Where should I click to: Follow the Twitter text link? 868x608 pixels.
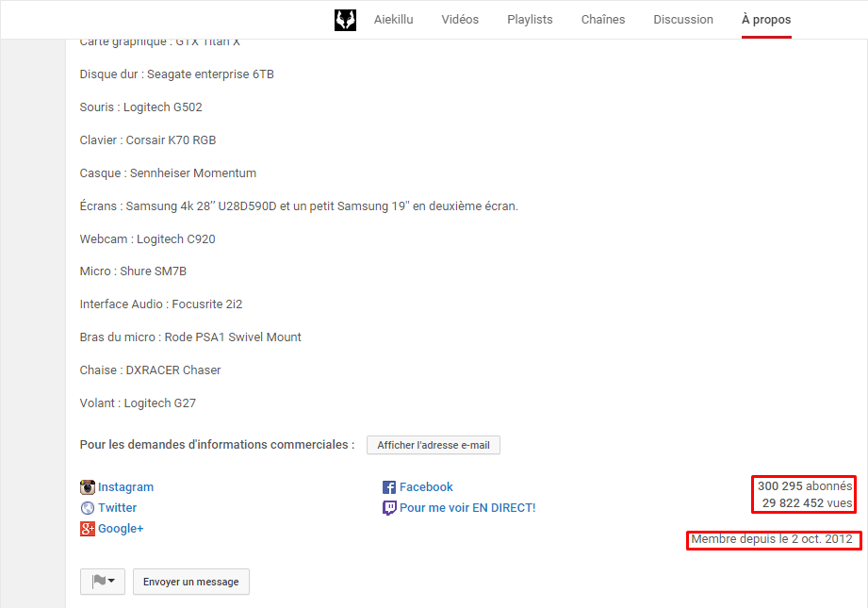point(118,508)
